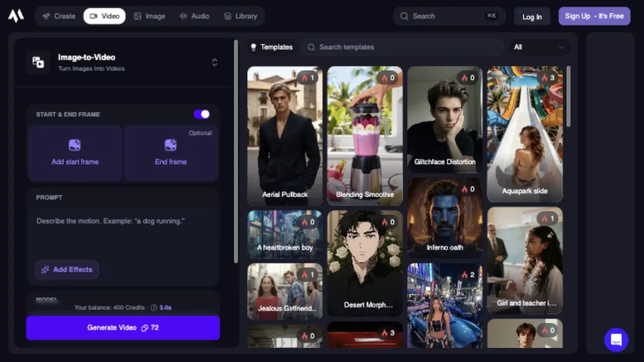
Task: Select the Blending Smoothie template
Action: click(x=365, y=136)
